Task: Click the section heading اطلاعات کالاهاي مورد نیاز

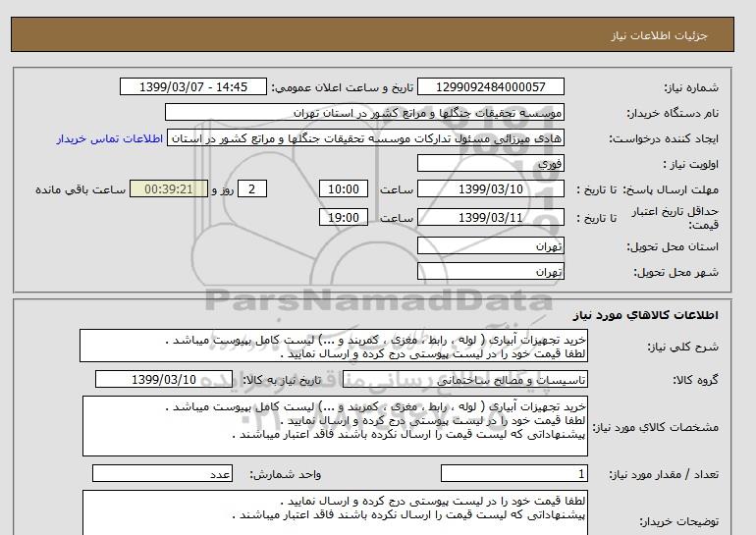Action: pyautogui.click(x=646, y=315)
